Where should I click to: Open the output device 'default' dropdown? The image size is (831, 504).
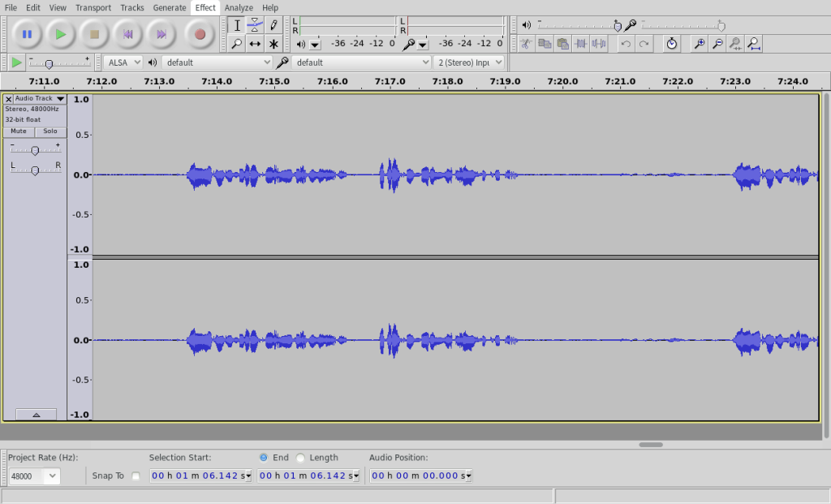217,62
